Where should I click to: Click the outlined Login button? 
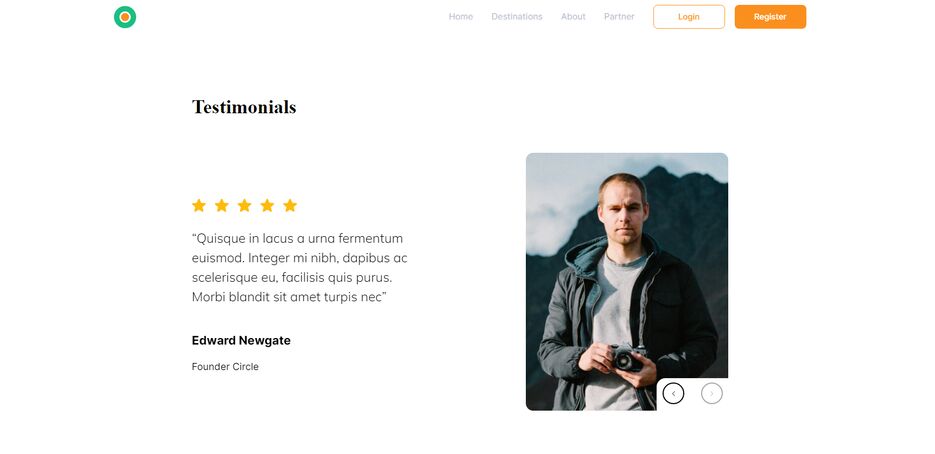pos(689,17)
